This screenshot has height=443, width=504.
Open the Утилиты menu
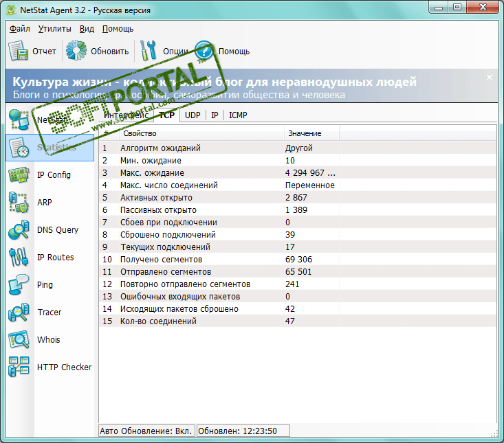[54, 29]
